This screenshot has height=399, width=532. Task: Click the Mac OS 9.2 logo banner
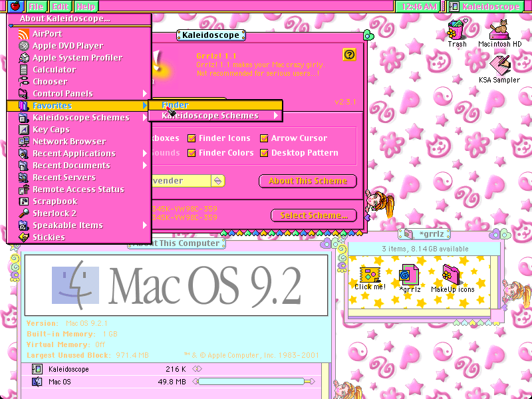176,285
